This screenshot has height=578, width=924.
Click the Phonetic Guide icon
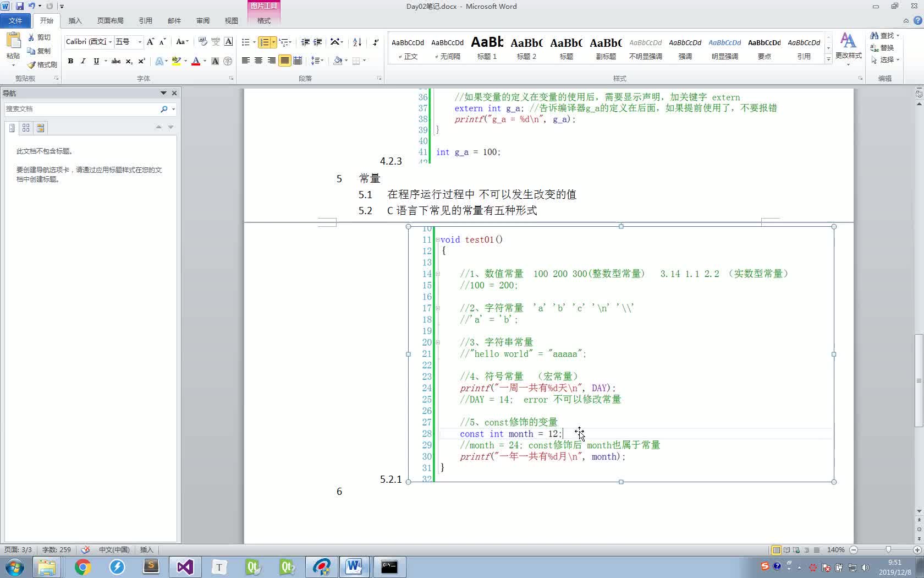point(216,42)
